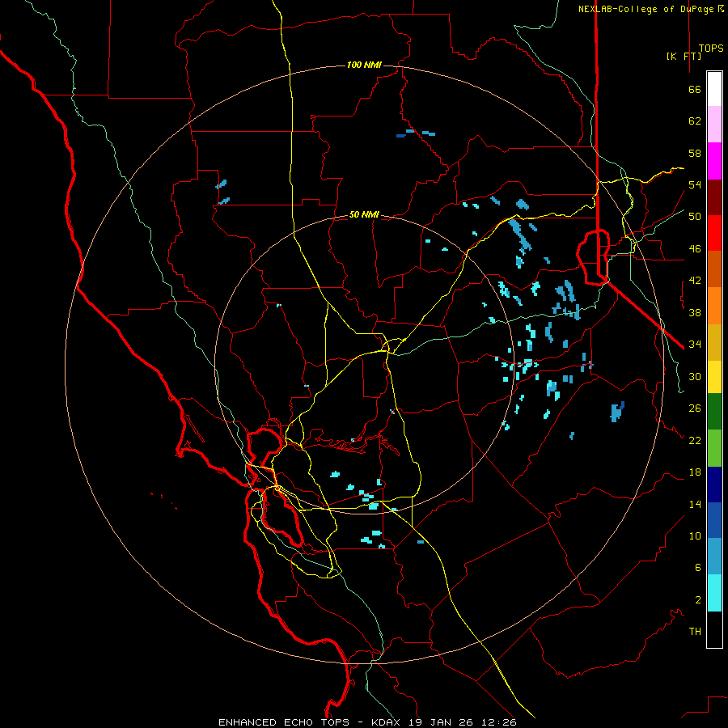The height and width of the screenshot is (728, 728).
Task: Click the magenta 58 legend swatch
Action: click(x=714, y=161)
